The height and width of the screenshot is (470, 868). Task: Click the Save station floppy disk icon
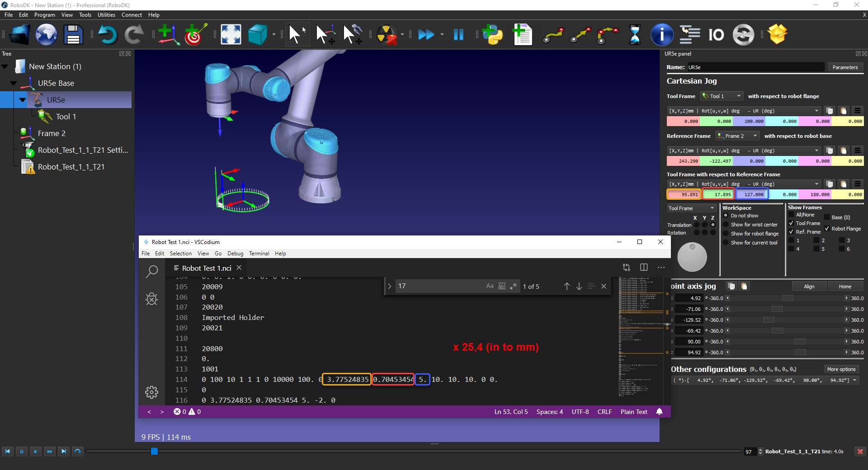click(x=73, y=35)
